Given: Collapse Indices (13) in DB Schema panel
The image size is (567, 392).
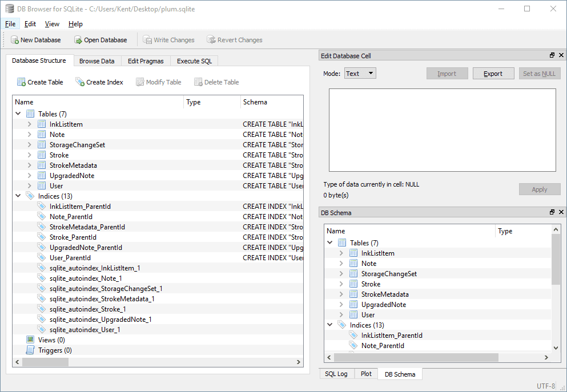Looking at the screenshot, I should pos(330,325).
